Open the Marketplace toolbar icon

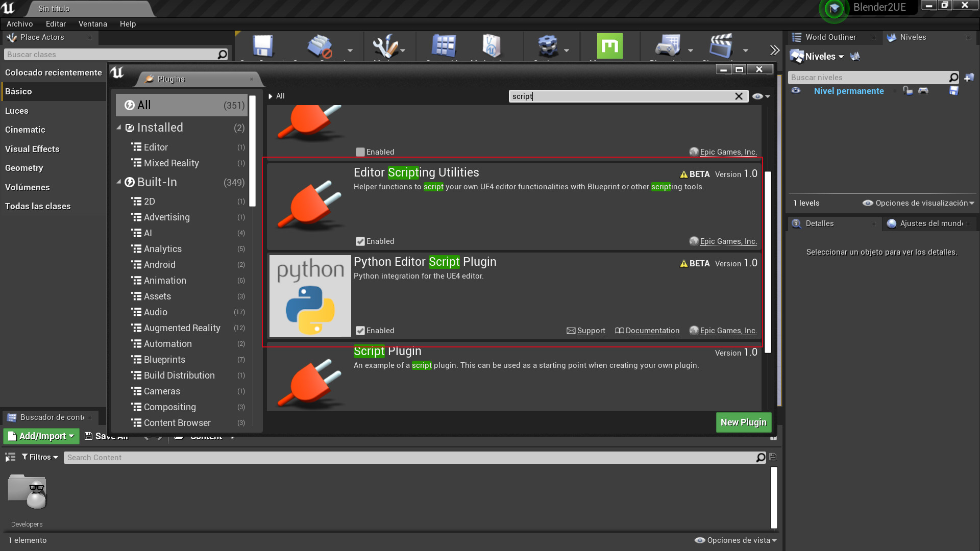pyautogui.click(x=491, y=46)
